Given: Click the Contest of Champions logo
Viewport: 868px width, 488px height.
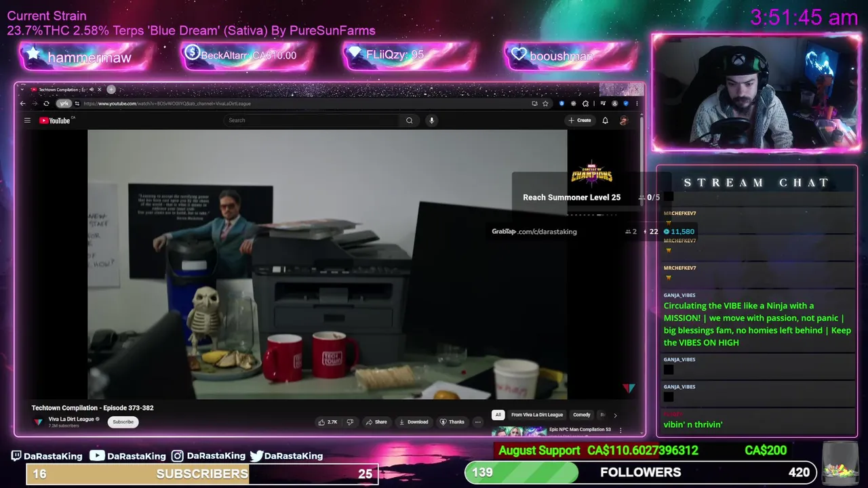Looking at the screenshot, I should click(x=591, y=174).
